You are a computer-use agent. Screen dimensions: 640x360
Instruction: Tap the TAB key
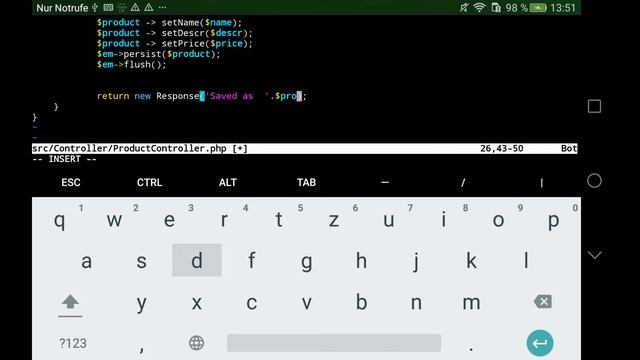[x=306, y=182]
